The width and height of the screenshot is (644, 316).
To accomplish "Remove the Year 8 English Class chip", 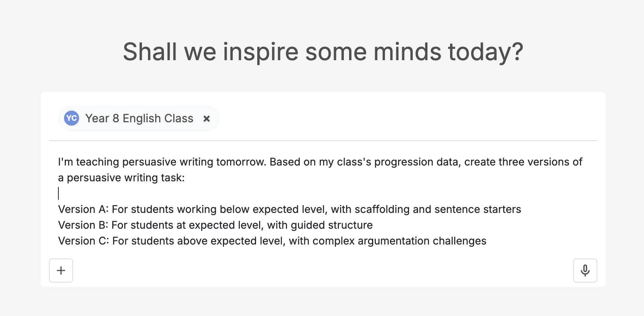I will [x=206, y=119].
